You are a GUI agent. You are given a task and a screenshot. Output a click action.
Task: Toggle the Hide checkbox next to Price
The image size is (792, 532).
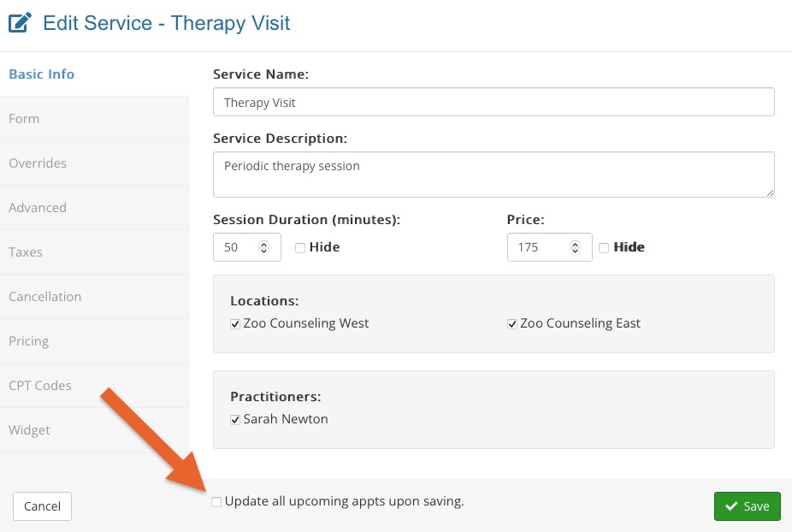coord(604,247)
